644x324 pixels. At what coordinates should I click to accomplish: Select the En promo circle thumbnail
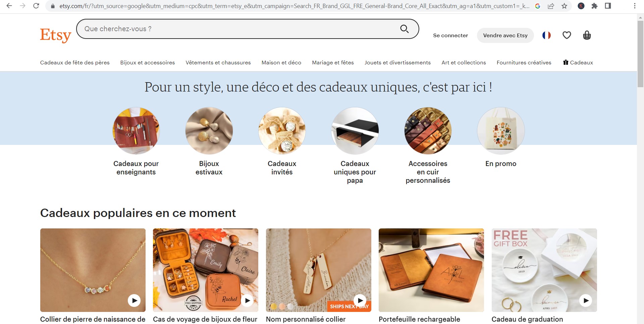501,131
